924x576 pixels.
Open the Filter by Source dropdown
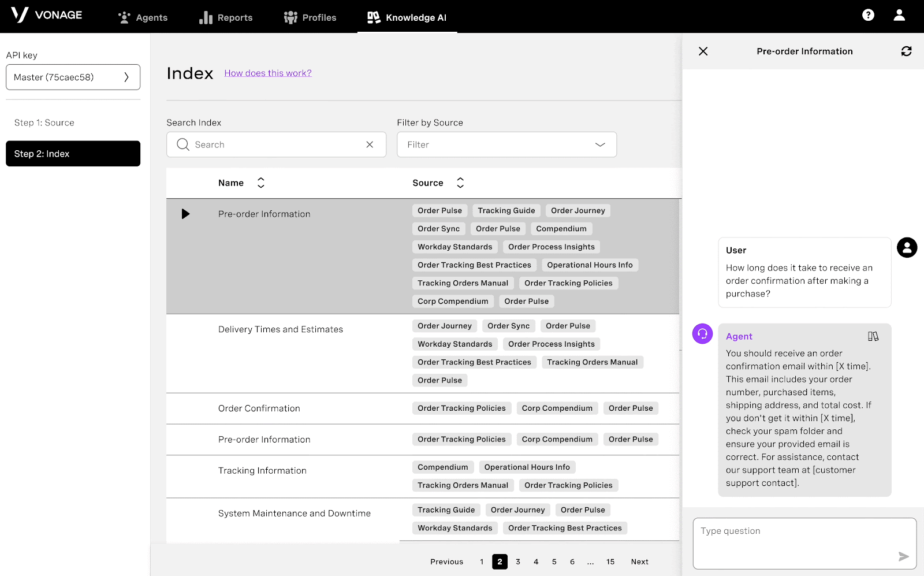(506, 144)
